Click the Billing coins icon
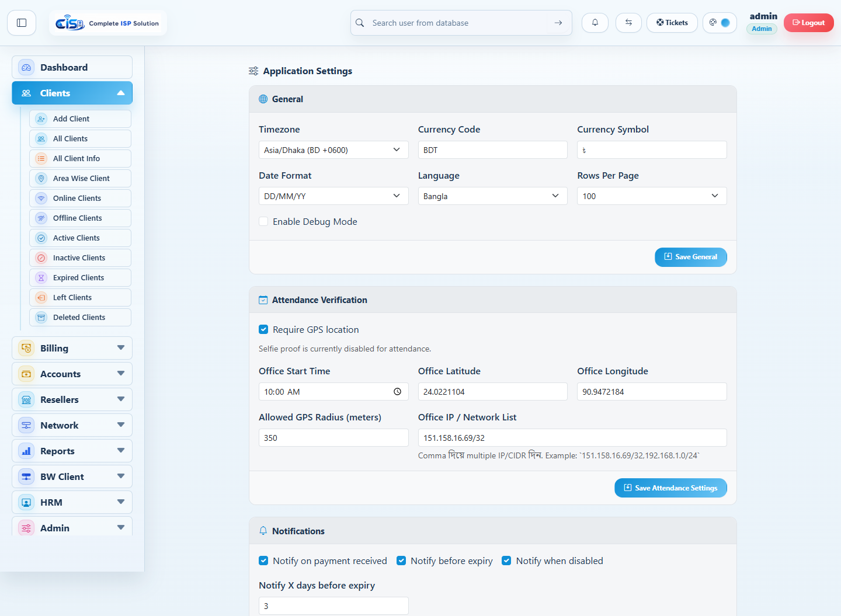This screenshot has height=616, width=841. coord(26,349)
